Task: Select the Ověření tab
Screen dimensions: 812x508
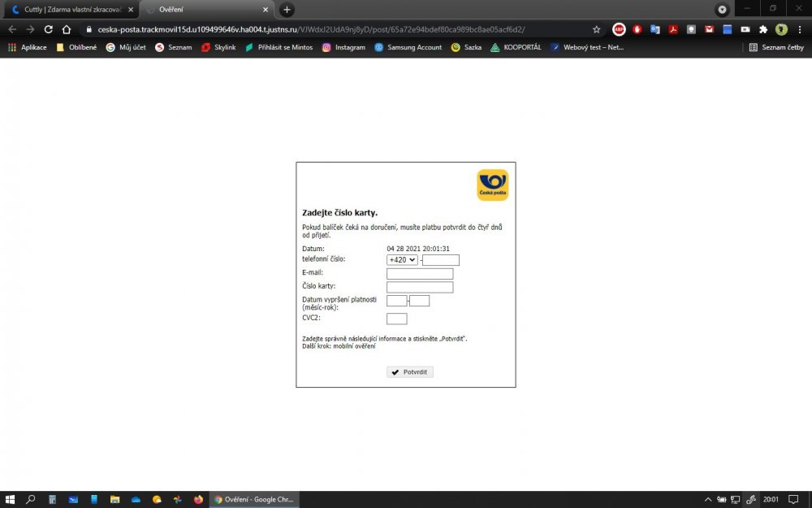Action: (207, 9)
